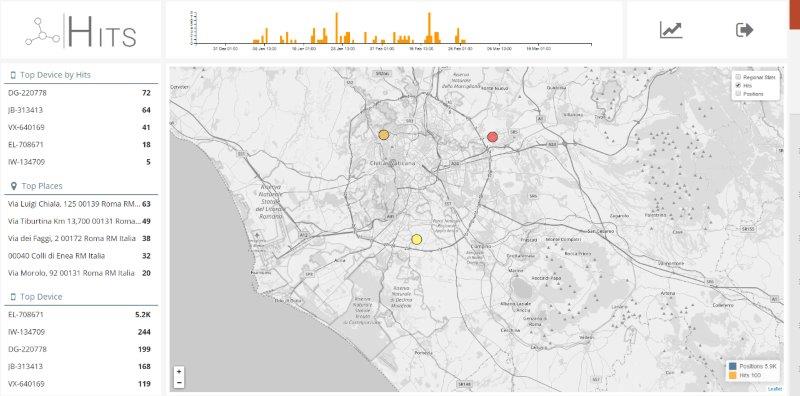
Task: Click the orange Hits 100 legend swatch
Action: pyautogui.click(x=733, y=375)
